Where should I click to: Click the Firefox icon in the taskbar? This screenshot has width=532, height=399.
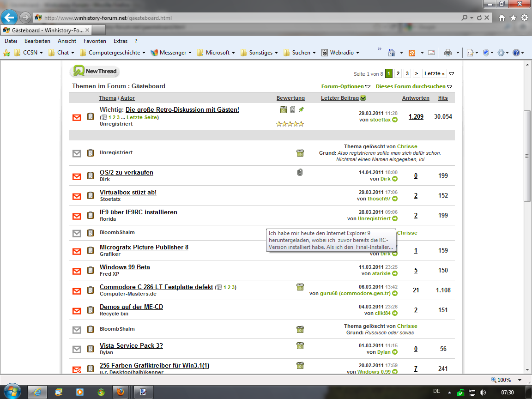(x=121, y=392)
